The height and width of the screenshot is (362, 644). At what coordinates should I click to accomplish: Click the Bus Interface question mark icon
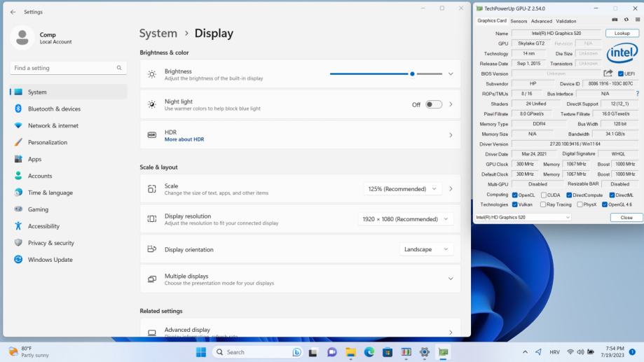[637, 94]
